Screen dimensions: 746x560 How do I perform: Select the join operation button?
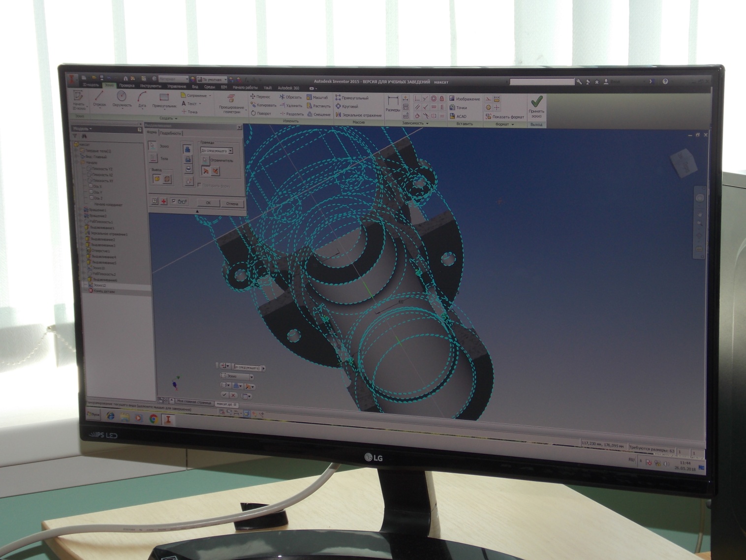click(187, 149)
